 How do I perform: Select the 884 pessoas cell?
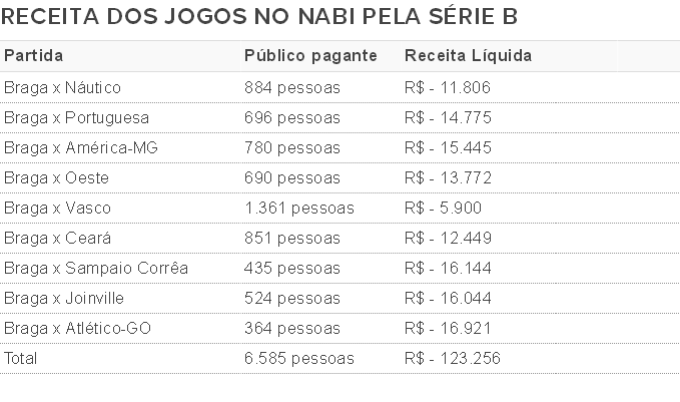292,88
